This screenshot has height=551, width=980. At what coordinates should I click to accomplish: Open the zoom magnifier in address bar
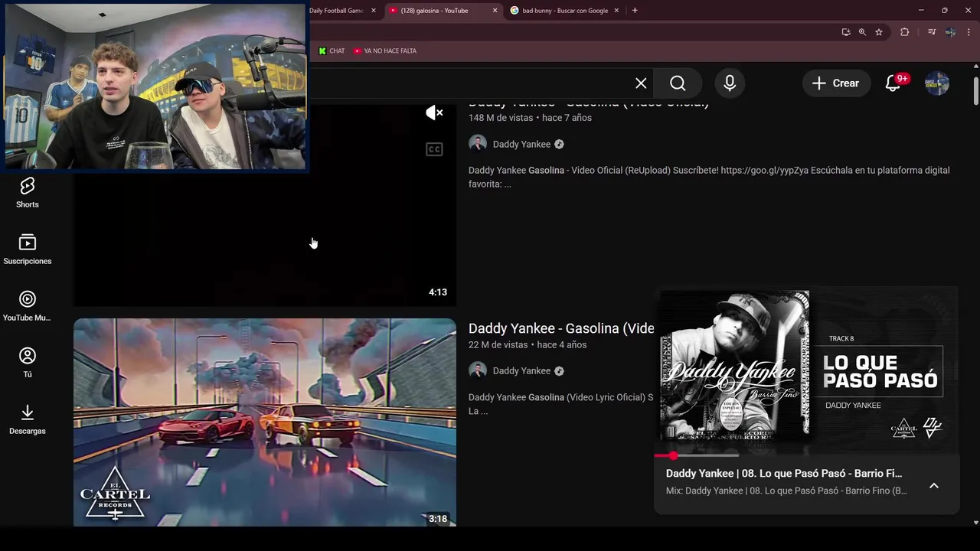point(862,32)
